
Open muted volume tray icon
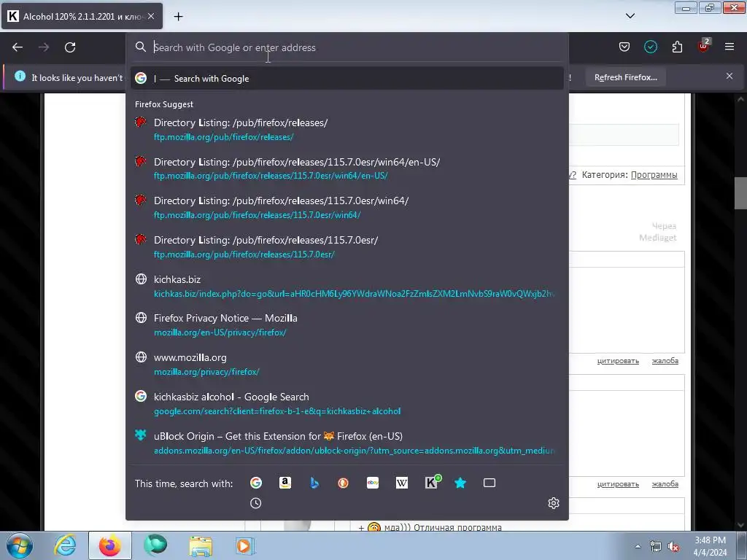coord(673,547)
